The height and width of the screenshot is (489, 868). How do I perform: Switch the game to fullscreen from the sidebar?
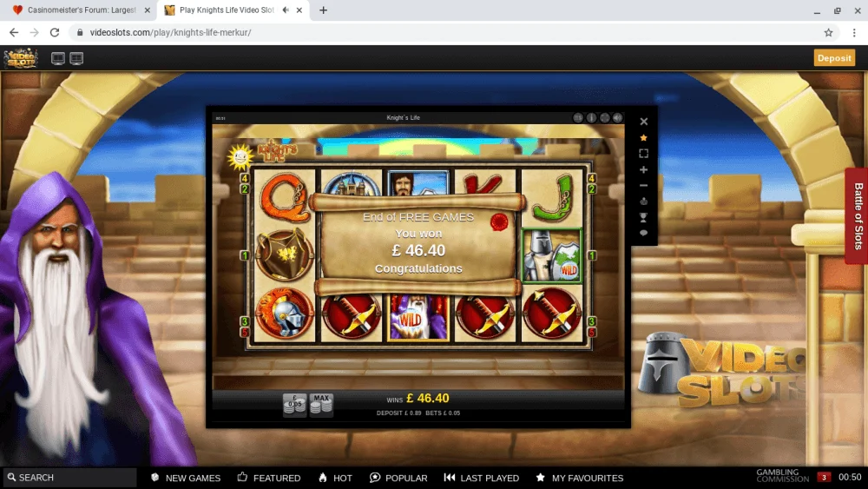[x=643, y=154]
